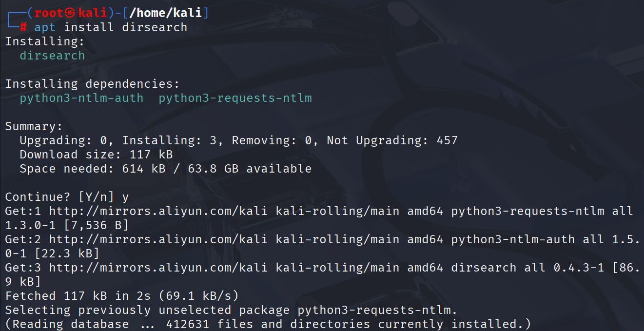
Task: Click the 'Summary:' heading
Action: (34, 126)
